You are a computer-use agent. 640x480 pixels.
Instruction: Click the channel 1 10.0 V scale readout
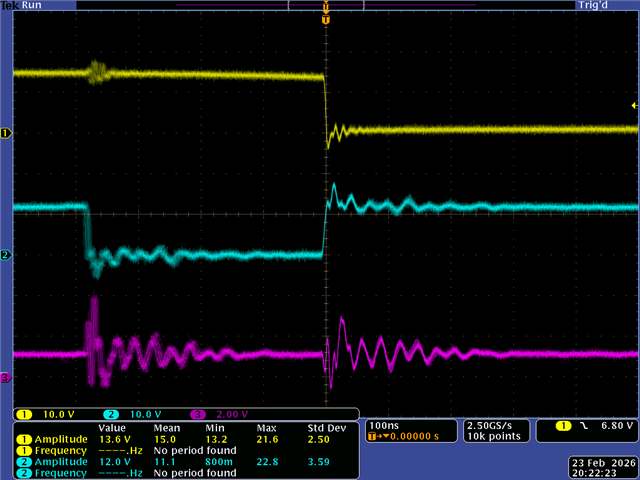[x=59, y=415]
